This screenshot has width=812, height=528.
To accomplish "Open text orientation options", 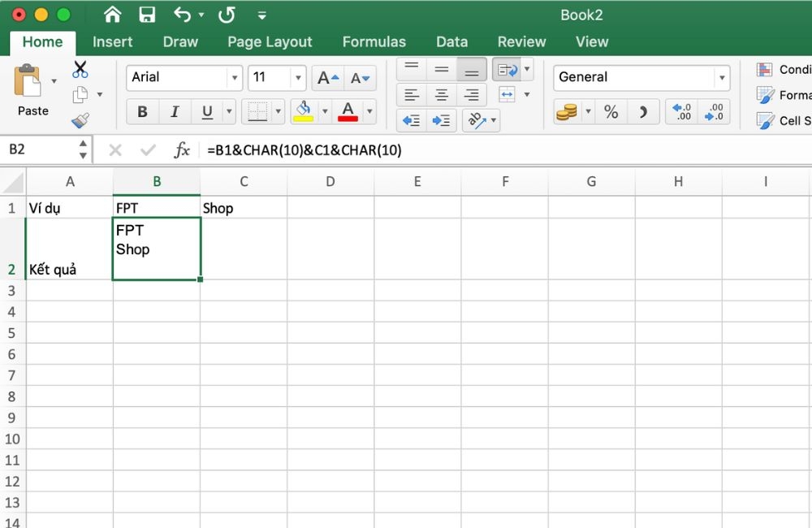I will (x=481, y=120).
